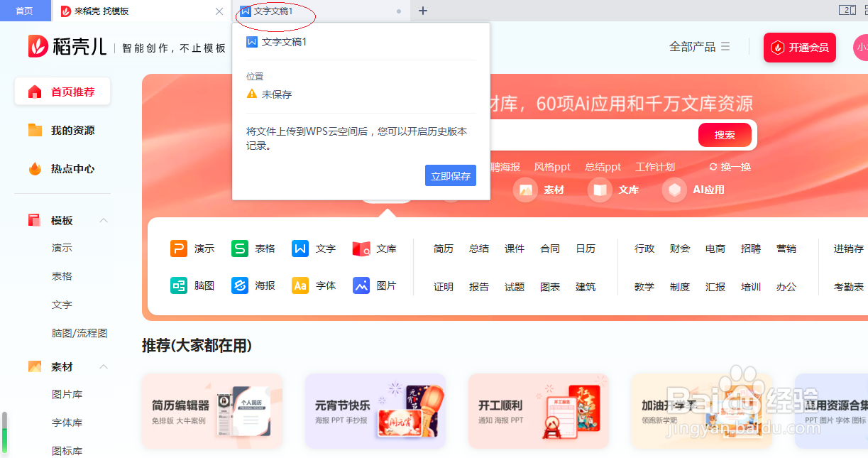Click the 课件 category link

click(x=515, y=249)
